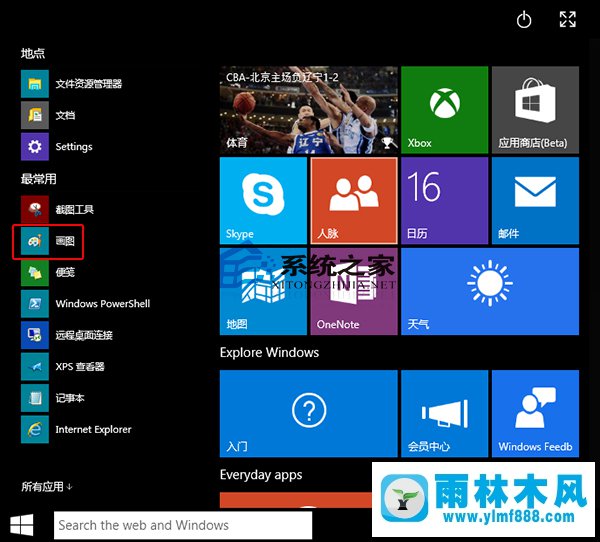Click the Settings text label
The height and width of the screenshot is (542, 600).
coord(74,147)
